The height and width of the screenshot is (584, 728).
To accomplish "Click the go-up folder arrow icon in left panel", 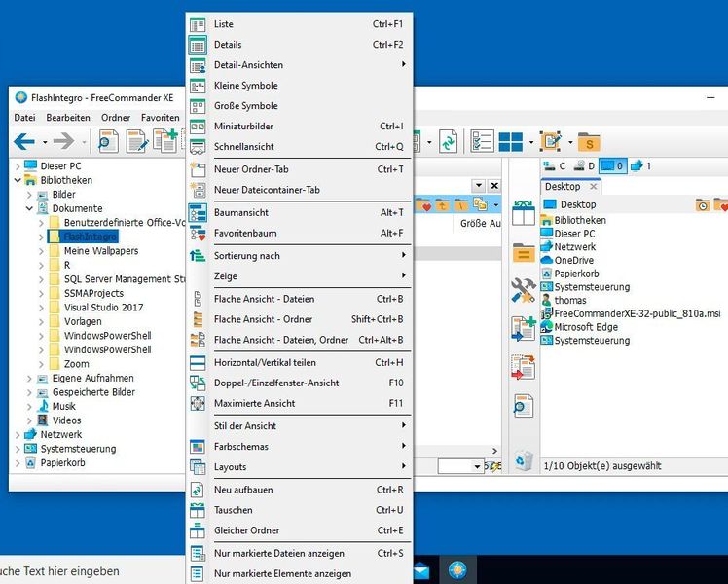I will 443,204.
